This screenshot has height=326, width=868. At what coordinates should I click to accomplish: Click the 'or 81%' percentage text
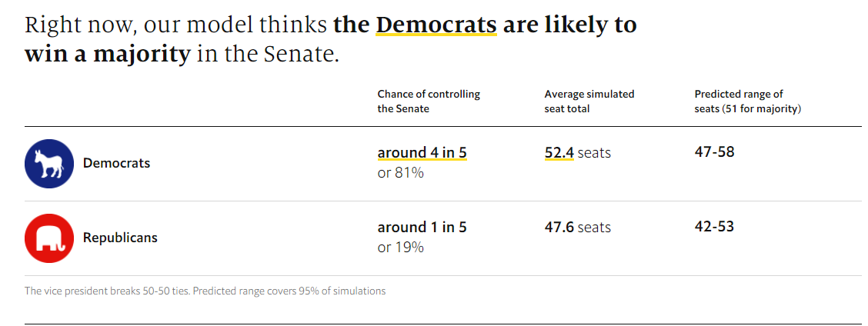pos(400,173)
